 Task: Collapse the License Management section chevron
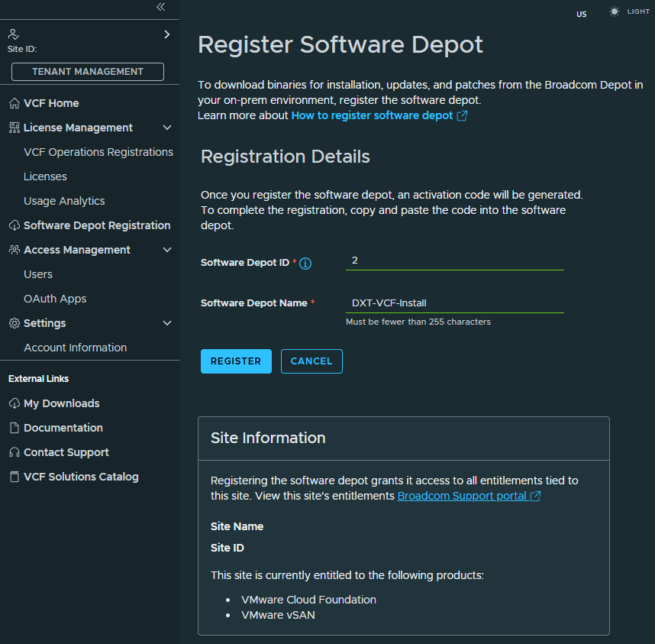coord(167,128)
